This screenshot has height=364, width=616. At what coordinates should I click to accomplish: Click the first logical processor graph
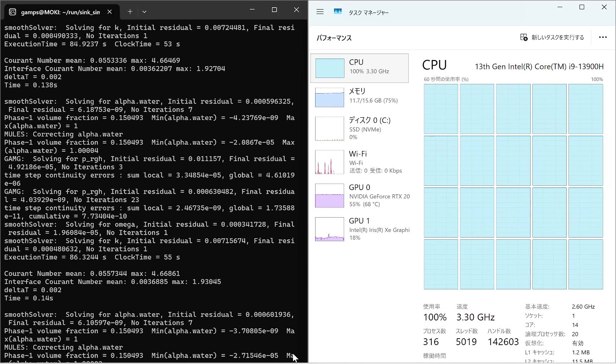pos(441,109)
